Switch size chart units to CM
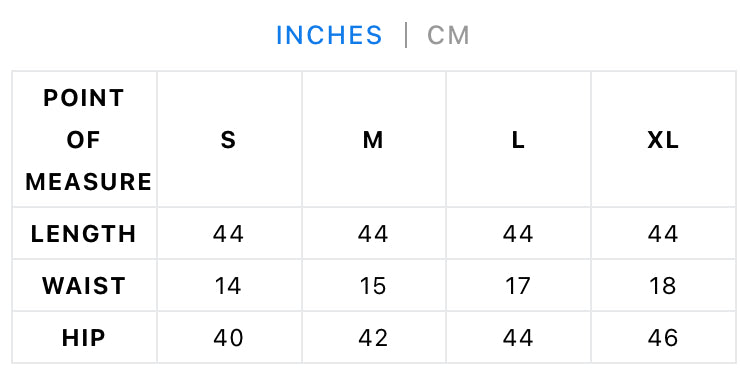This screenshot has width=740, height=386. coord(448,35)
